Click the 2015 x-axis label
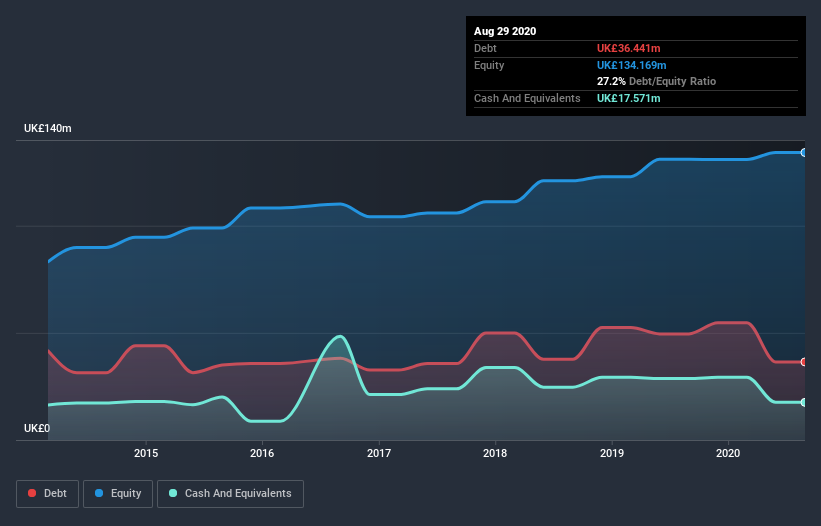Image resolution: width=821 pixels, height=526 pixels. tap(146, 453)
